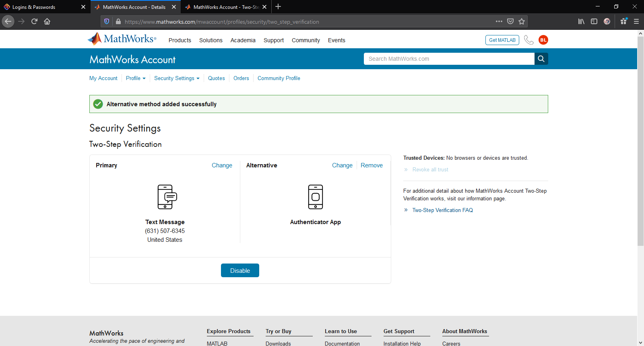Image resolution: width=644 pixels, height=346 pixels.
Task: Select the MathWorks Account Two-Step tab
Action: (226, 7)
